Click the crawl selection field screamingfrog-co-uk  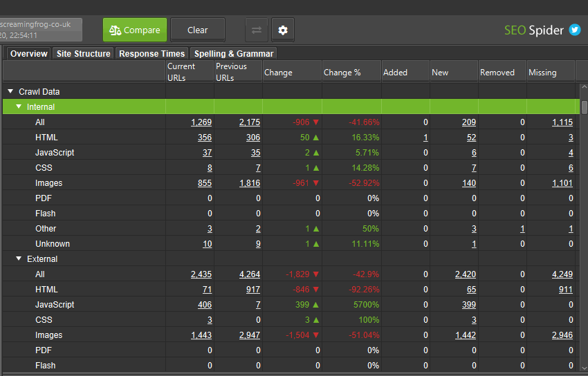tap(40, 30)
